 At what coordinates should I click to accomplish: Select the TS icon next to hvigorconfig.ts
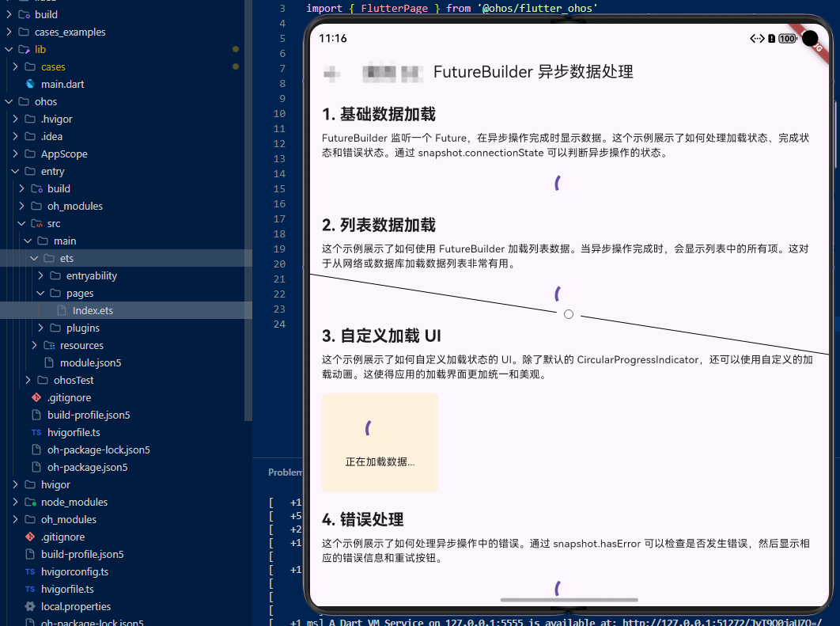point(28,571)
